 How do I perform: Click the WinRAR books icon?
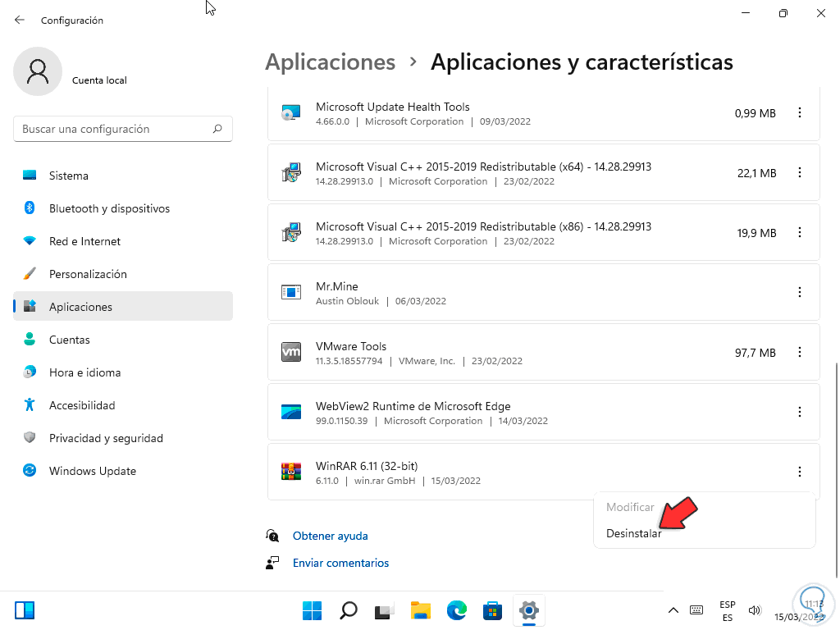291,472
